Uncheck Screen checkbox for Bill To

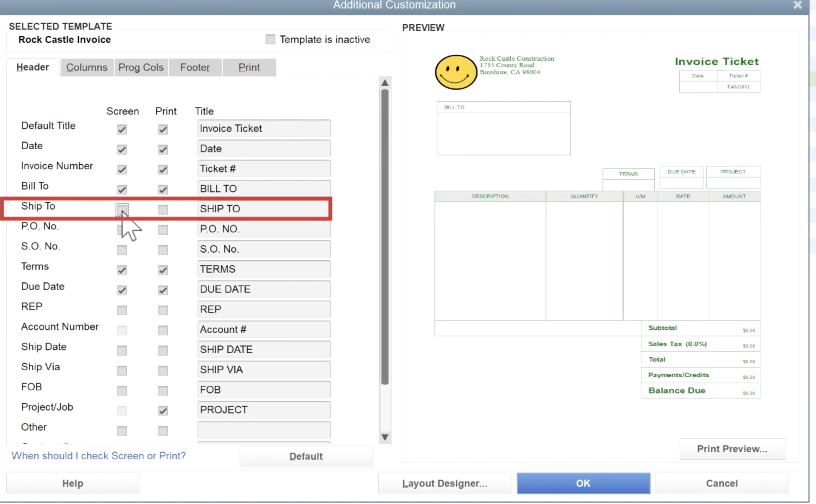tap(122, 190)
